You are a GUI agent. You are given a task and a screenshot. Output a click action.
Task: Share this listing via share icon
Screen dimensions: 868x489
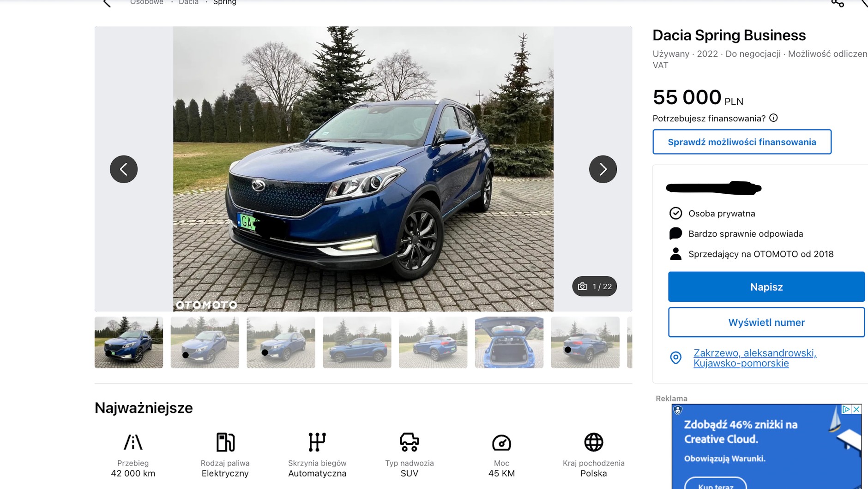click(x=838, y=3)
